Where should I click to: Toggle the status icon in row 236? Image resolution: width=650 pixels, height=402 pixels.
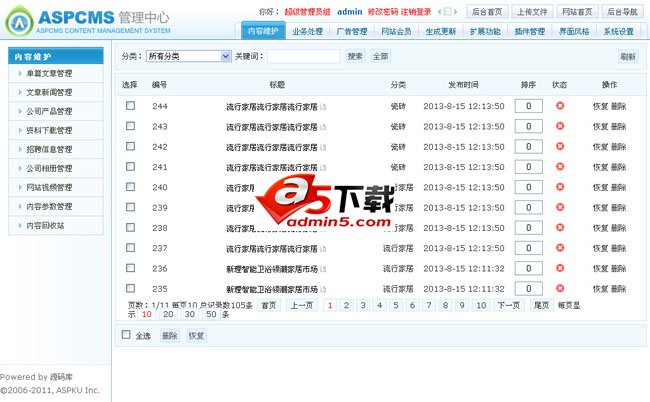[x=560, y=268]
